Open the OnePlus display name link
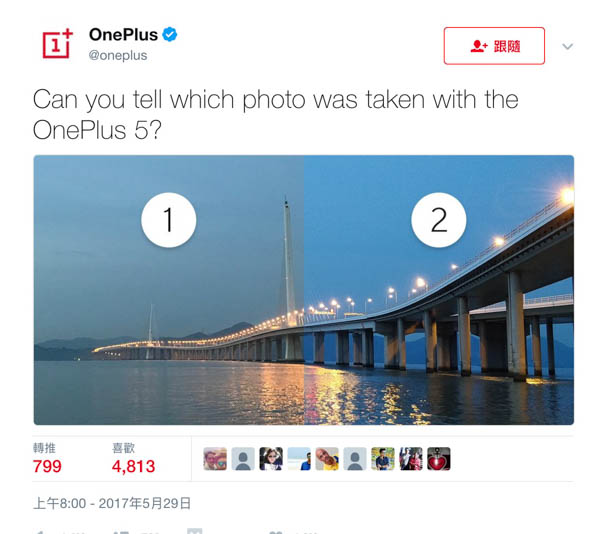Viewport: 600px width, 534px height. click(x=123, y=35)
